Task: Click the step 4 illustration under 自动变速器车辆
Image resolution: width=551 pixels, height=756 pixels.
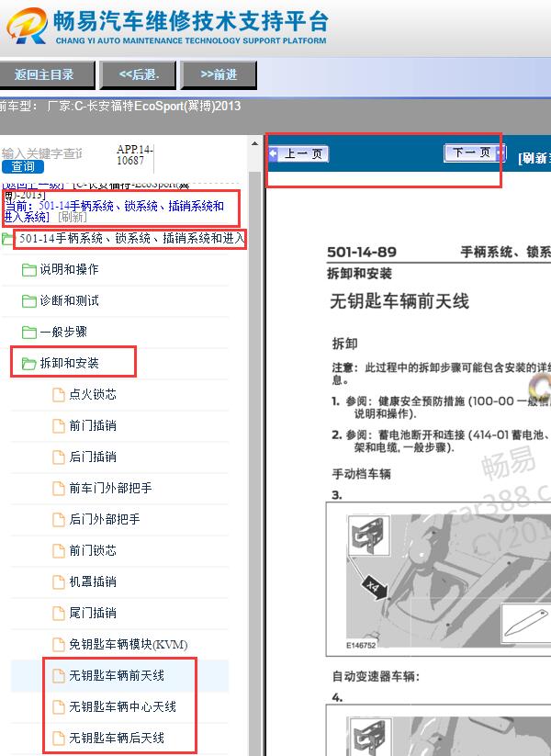Action: point(438,730)
